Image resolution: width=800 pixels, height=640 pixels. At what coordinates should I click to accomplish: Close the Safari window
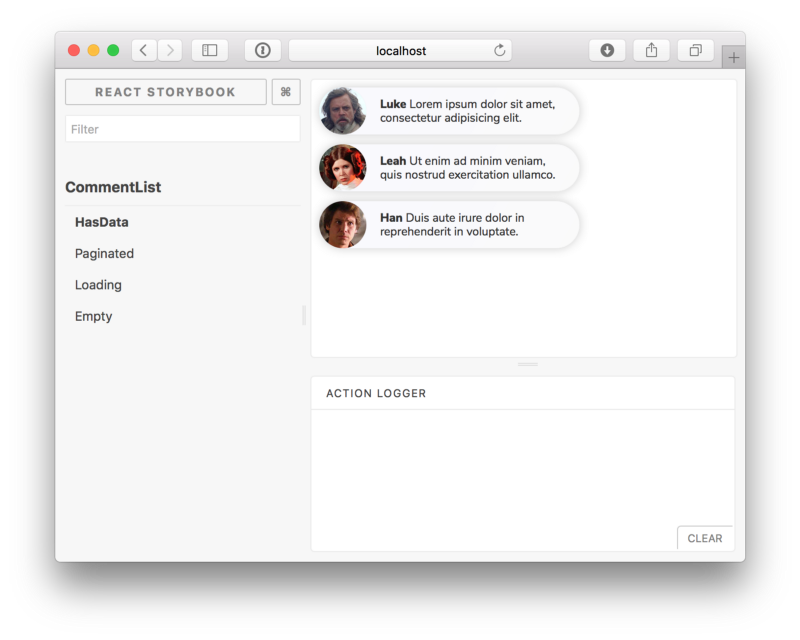pyautogui.click(x=74, y=50)
